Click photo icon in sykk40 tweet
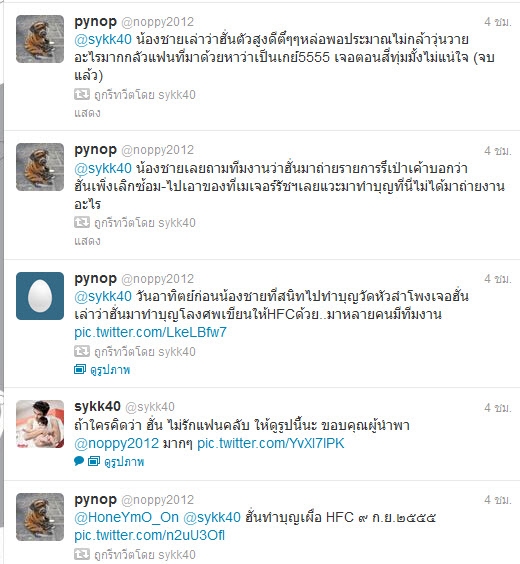The image size is (520, 564). click(94, 461)
